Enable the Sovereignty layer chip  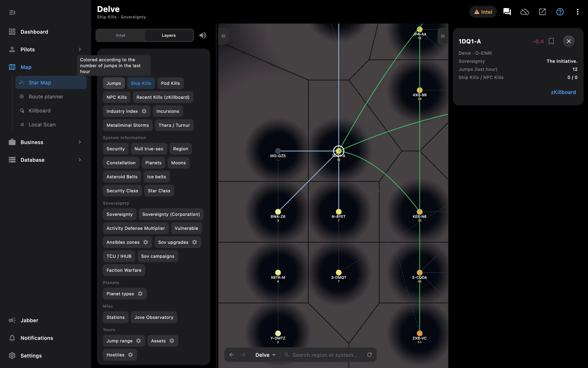[x=120, y=214]
